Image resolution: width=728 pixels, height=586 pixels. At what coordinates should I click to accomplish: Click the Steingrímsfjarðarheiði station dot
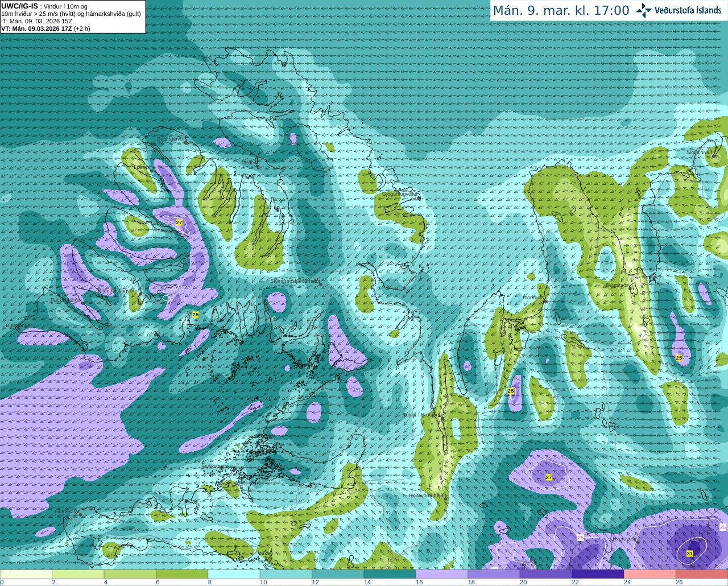(x=321, y=284)
